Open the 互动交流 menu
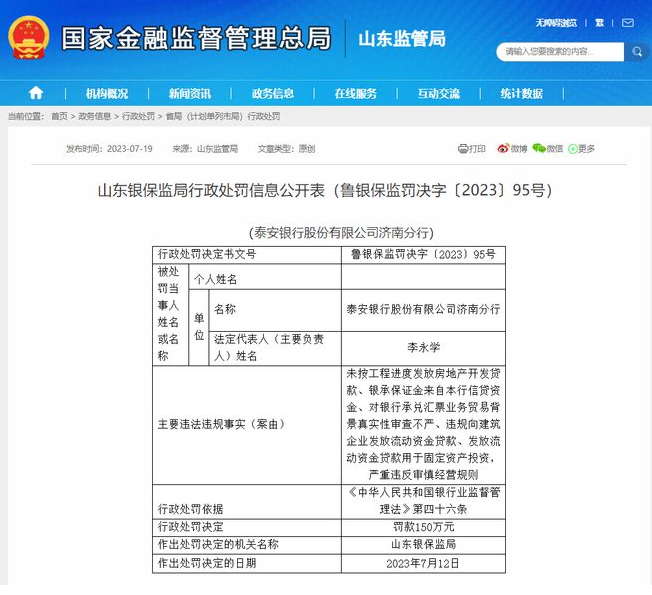The width and height of the screenshot is (652, 595). tap(439, 93)
